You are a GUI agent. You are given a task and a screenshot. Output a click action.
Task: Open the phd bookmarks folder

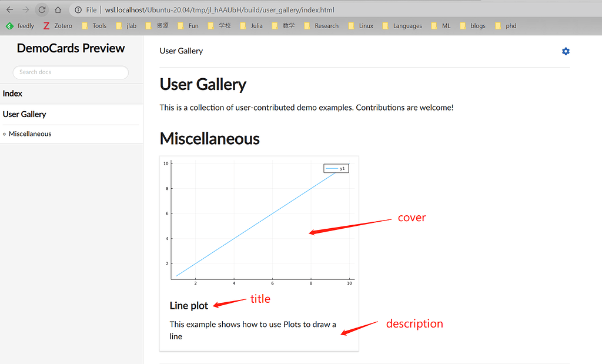pos(506,25)
